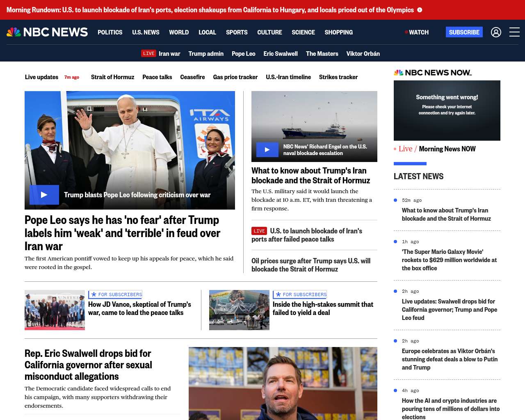Open the NBC News peacock logo home link
525x420 pixels.
47,32
